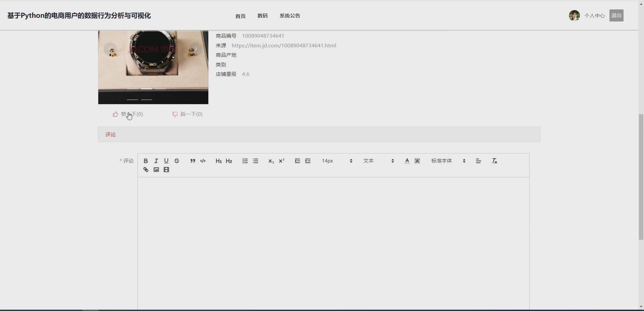Open text background color picker

417,161
